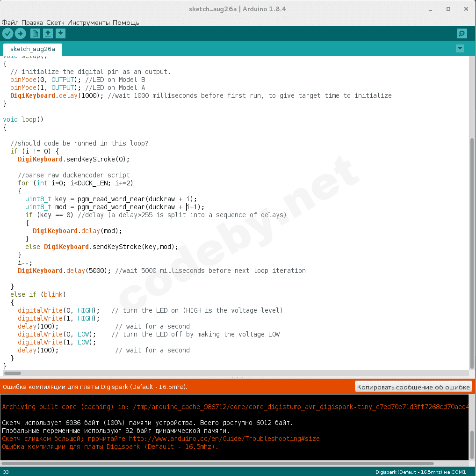Click the 'uint8_t key' declaration line

[111, 199]
